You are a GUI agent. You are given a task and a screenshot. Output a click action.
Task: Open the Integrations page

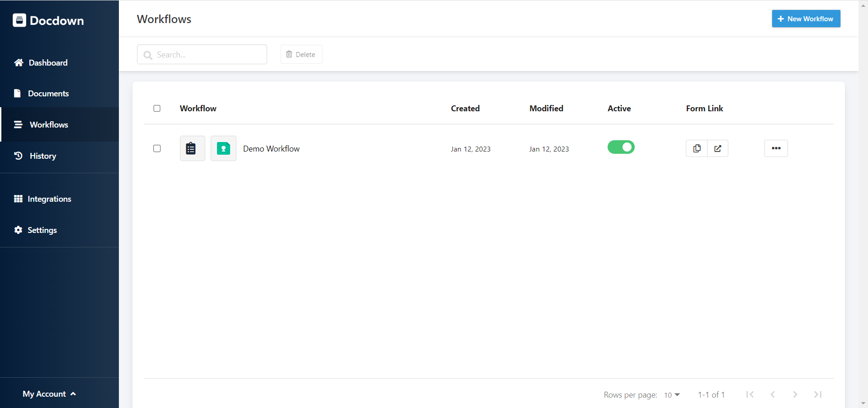pyautogui.click(x=50, y=199)
